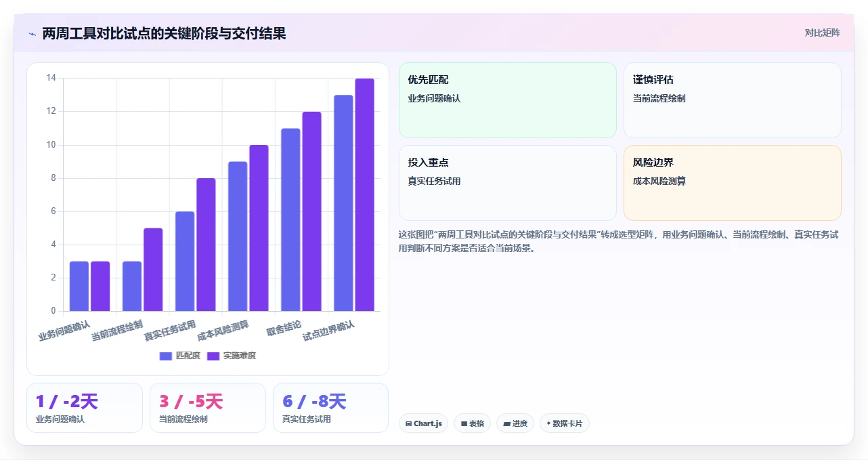Click 当前流程绘制 text in 谨慎评估 card
Viewport: 868px width, 460px height.
[x=659, y=98]
